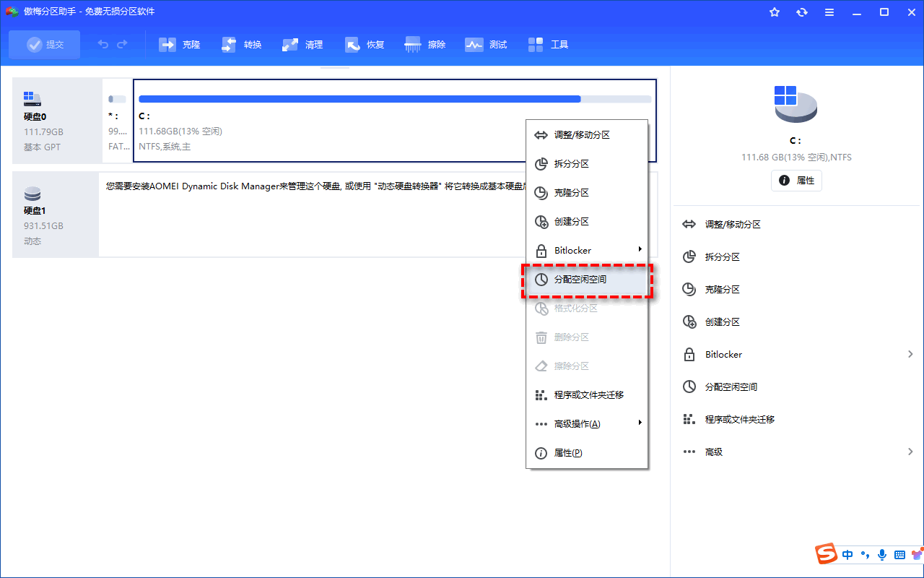
Task: Open the hamburger menu in the title bar
Action: pyautogui.click(x=829, y=12)
